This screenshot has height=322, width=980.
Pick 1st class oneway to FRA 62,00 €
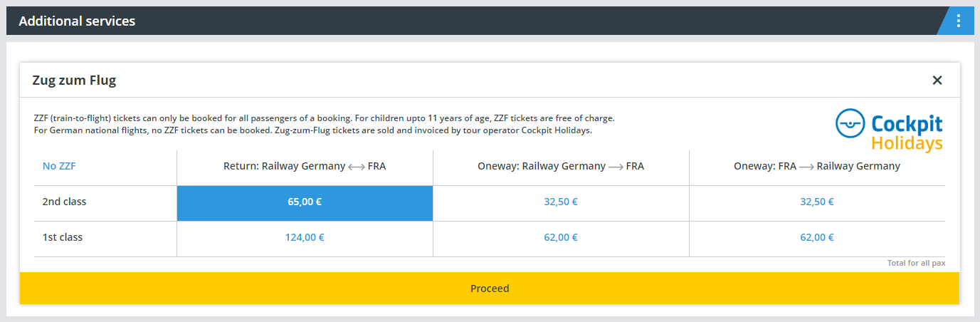561,238
